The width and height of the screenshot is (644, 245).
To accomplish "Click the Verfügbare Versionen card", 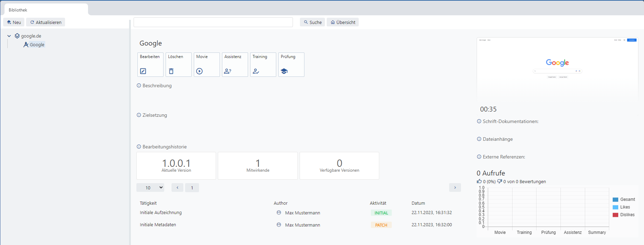I will (x=340, y=166).
